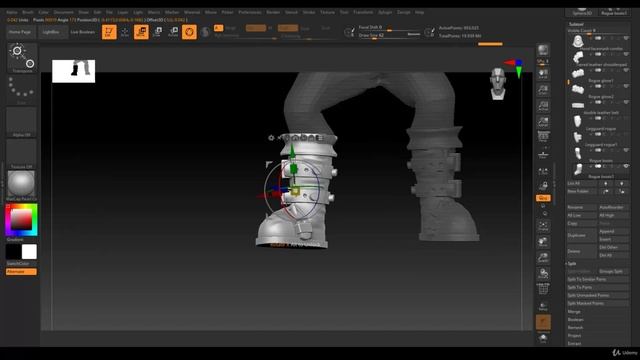Open the Alpha Off selector
Image resolution: width=640 pixels, height=360 pixels.
coord(22,122)
